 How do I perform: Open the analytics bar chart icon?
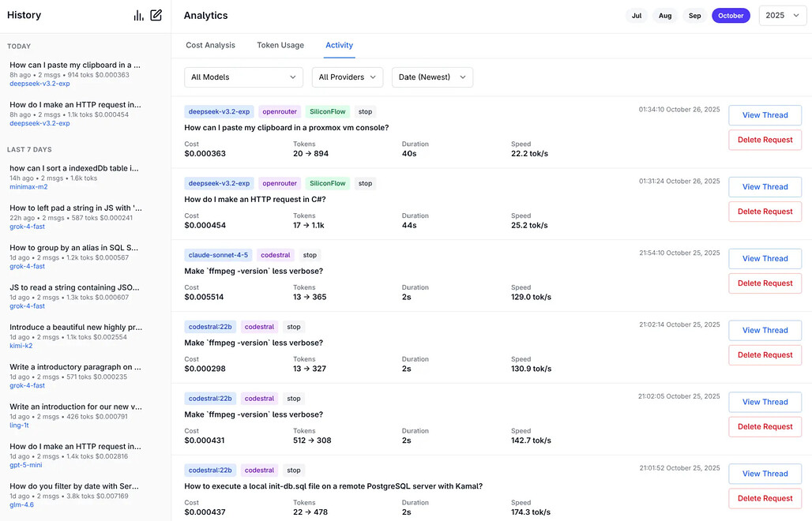click(x=139, y=15)
